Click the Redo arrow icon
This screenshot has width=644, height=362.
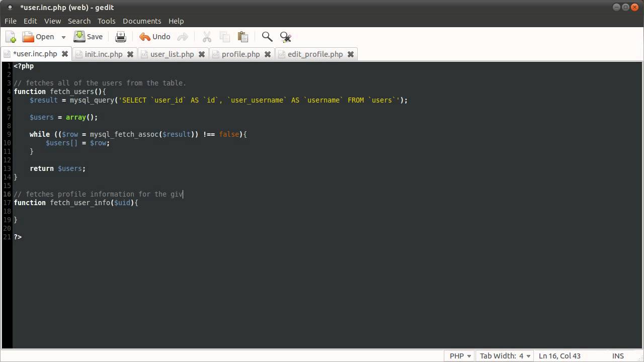tap(183, 37)
